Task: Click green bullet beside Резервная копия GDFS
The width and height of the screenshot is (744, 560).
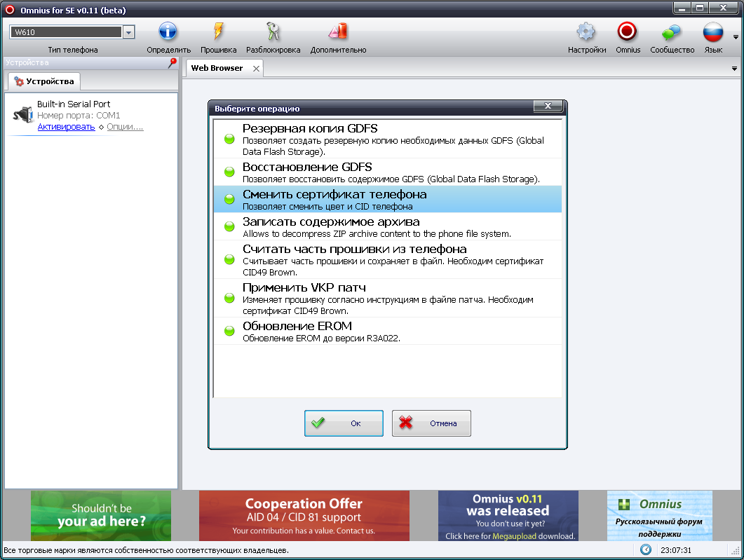Action: pyautogui.click(x=229, y=139)
